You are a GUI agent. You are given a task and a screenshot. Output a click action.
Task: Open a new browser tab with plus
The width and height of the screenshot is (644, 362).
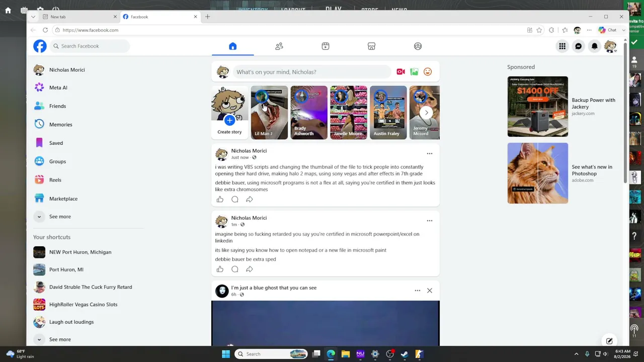pos(207,17)
